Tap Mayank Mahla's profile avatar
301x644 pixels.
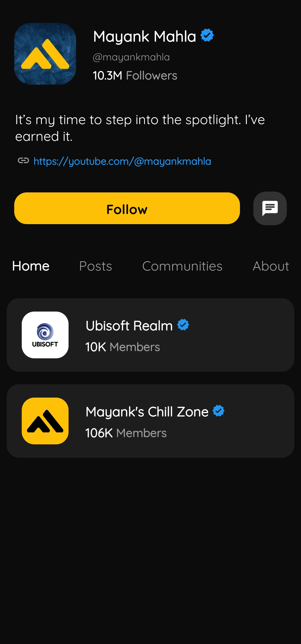pos(45,54)
